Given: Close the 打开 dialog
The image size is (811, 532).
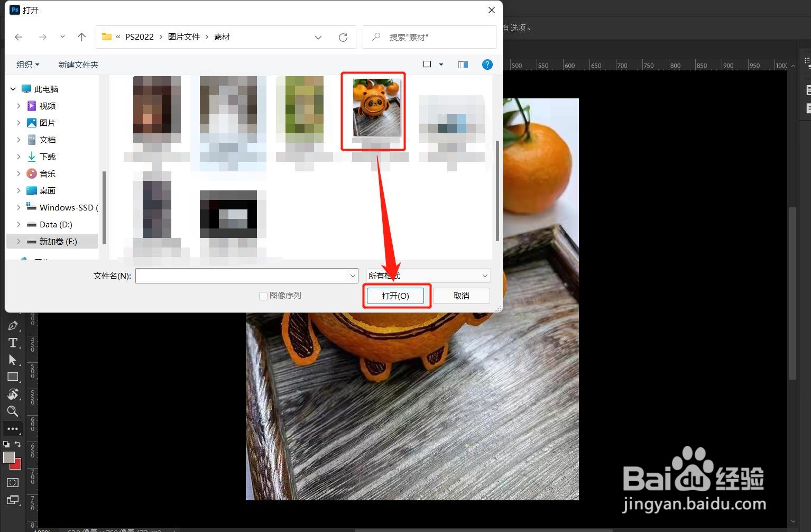Looking at the screenshot, I should pos(491,10).
